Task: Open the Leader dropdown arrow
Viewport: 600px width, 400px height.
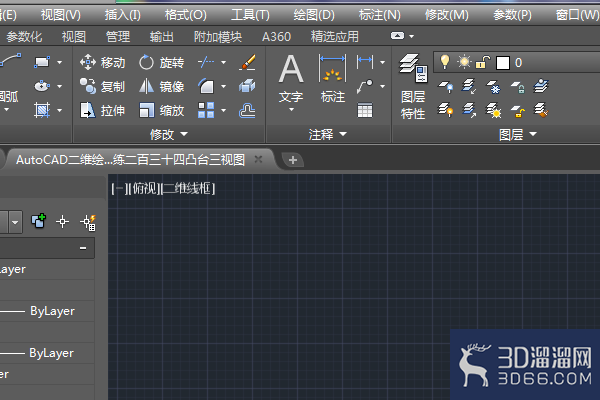Action: pos(382,86)
